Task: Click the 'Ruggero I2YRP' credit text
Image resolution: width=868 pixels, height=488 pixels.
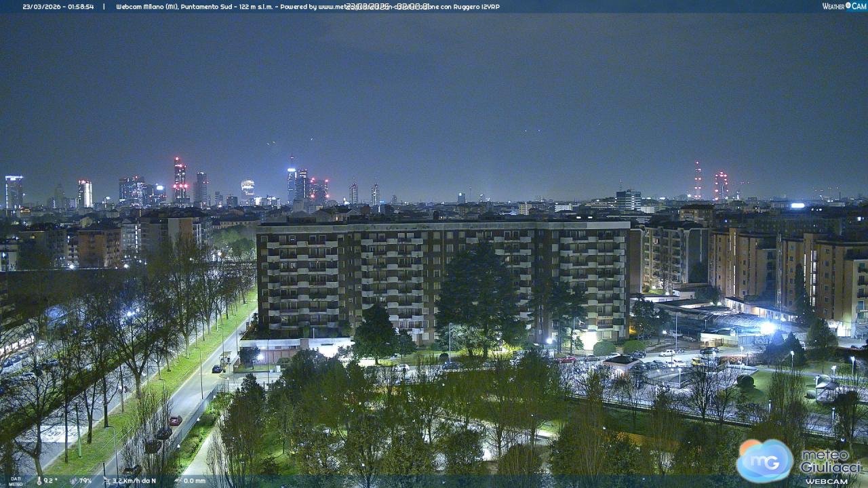Action: coord(476,7)
